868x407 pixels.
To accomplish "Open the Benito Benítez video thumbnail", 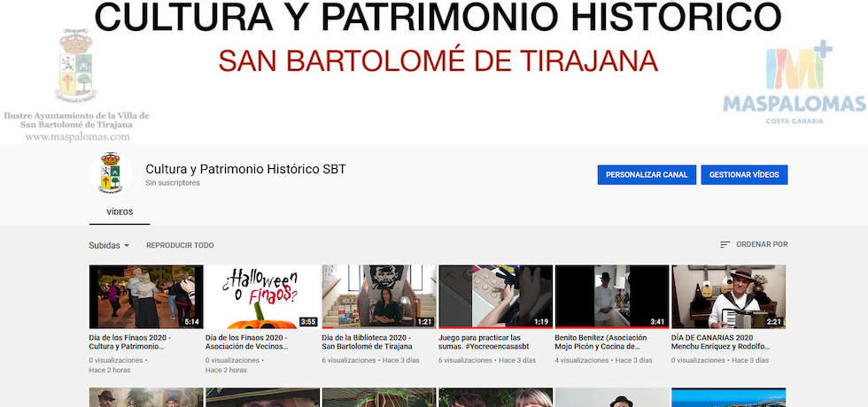I will 611,296.
